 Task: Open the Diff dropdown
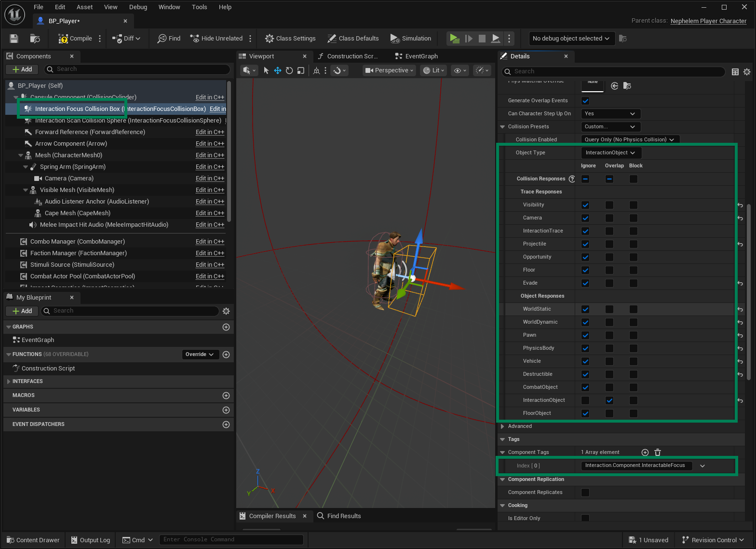click(x=126, y=39)
